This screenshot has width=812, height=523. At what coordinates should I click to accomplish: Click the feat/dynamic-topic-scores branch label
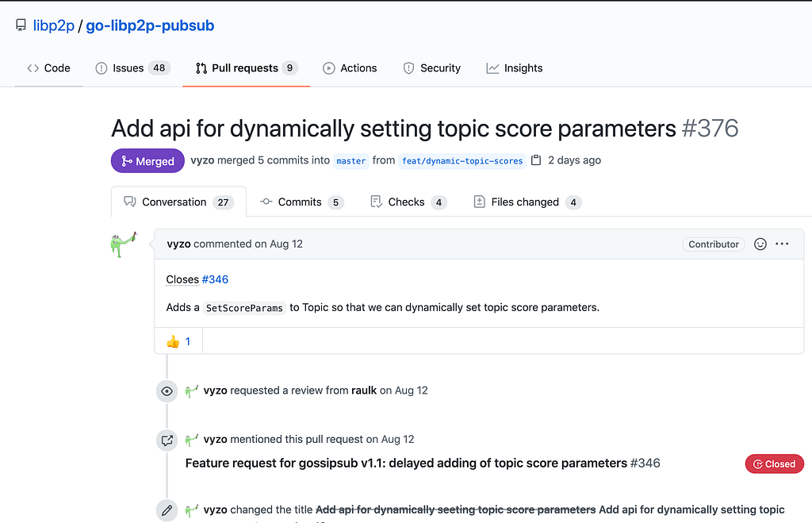462,161
